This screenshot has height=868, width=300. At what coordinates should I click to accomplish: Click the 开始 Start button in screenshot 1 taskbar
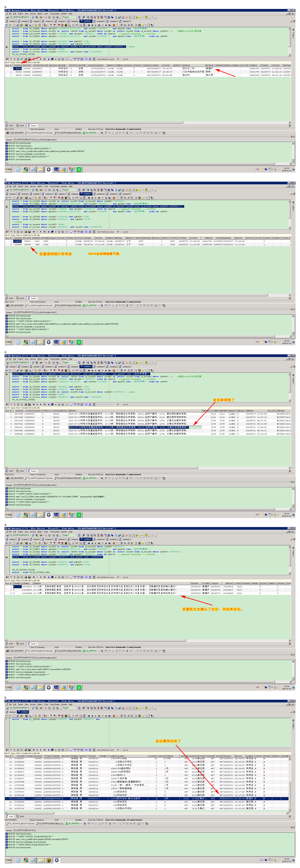click(8, 170)
